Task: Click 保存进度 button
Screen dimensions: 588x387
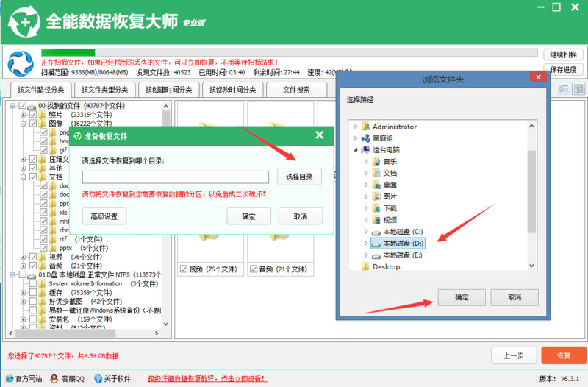Action: click(563, 69)
